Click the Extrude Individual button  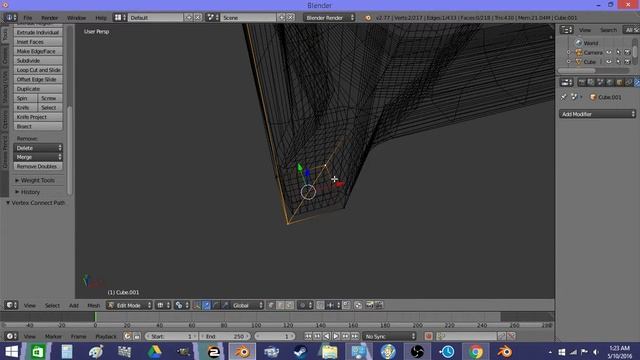pyautogui.click(x=38, y=32)
